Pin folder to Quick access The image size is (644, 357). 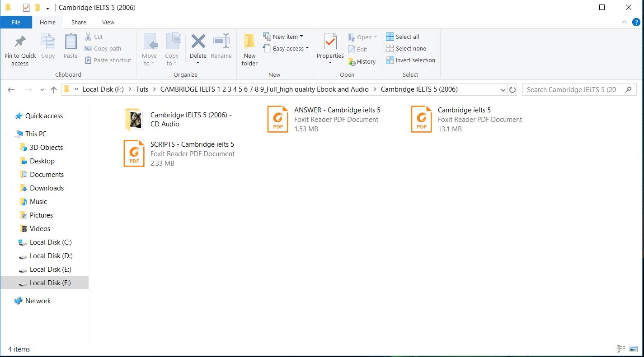(20, 50)
